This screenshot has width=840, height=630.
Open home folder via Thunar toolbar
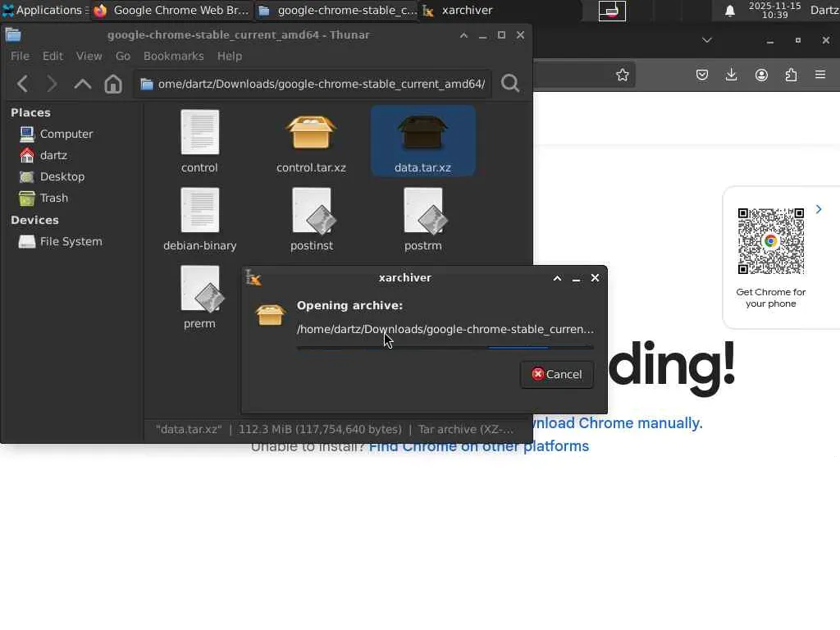pyautogui.click(x=113, y=84)
